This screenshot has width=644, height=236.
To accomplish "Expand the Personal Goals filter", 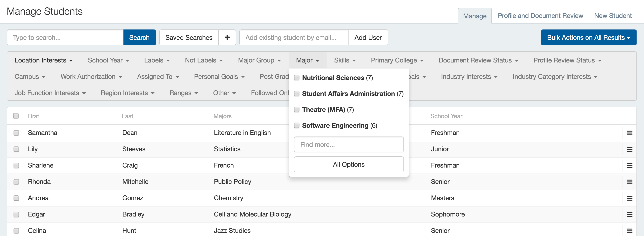I will [x=219, y=77].
